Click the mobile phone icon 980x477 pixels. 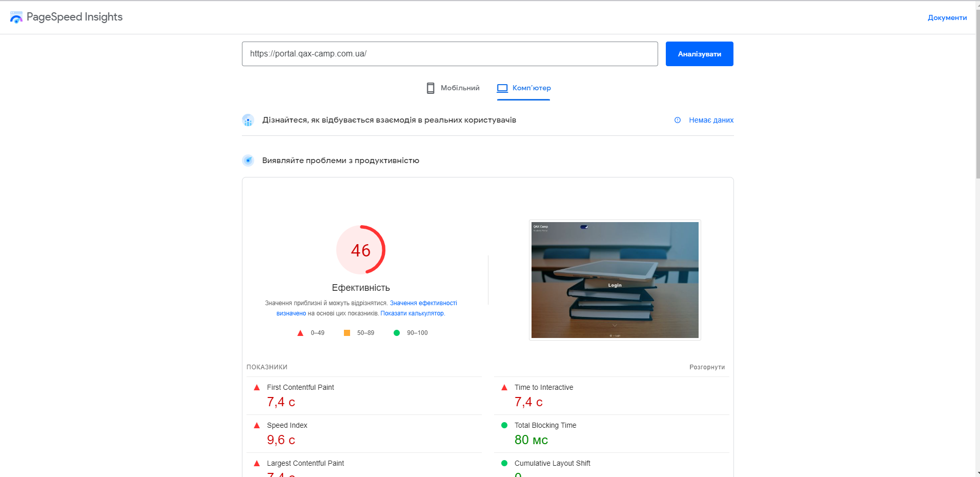click(x=431, y=88)
